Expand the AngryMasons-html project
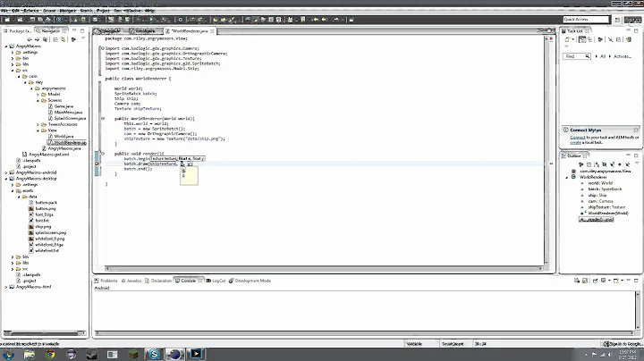The height and width of the screenshot is (361, 644). [x=6, y=287]
